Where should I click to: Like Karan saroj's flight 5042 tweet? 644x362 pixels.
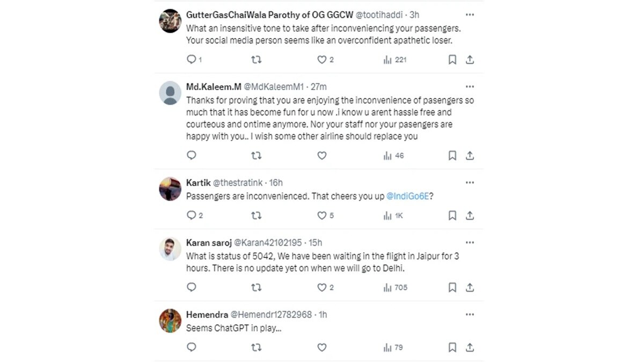tap(322, 287)
